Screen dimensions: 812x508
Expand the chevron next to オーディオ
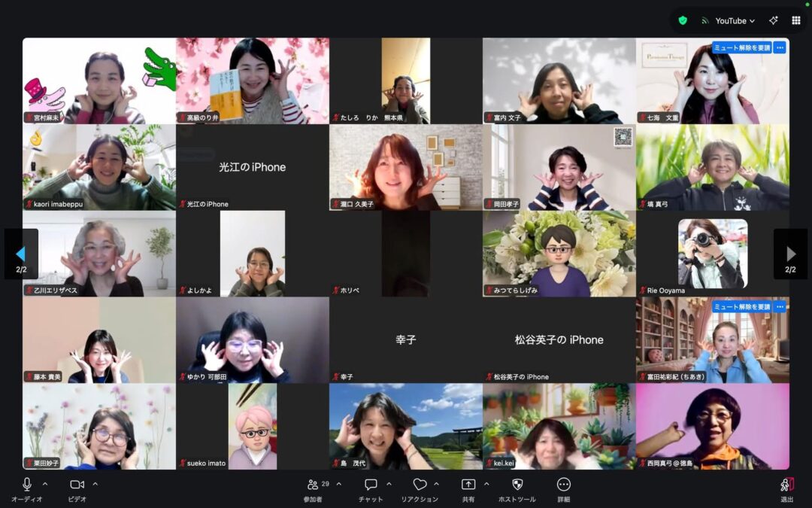(45, 484)
